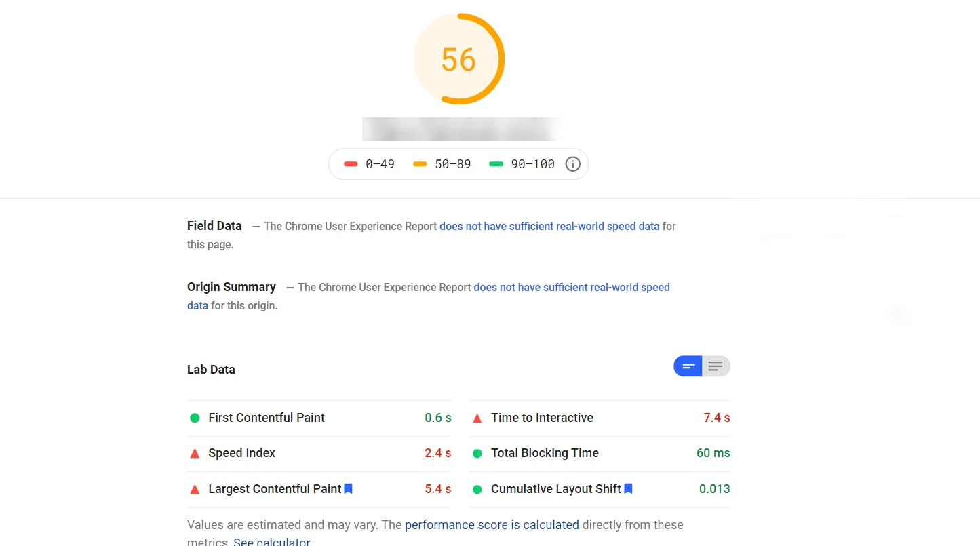Image resolution: width=980 pixels, height=546 pixels.
Task: Switch Lab Data to expanded description view
Action: click(716, 366)
